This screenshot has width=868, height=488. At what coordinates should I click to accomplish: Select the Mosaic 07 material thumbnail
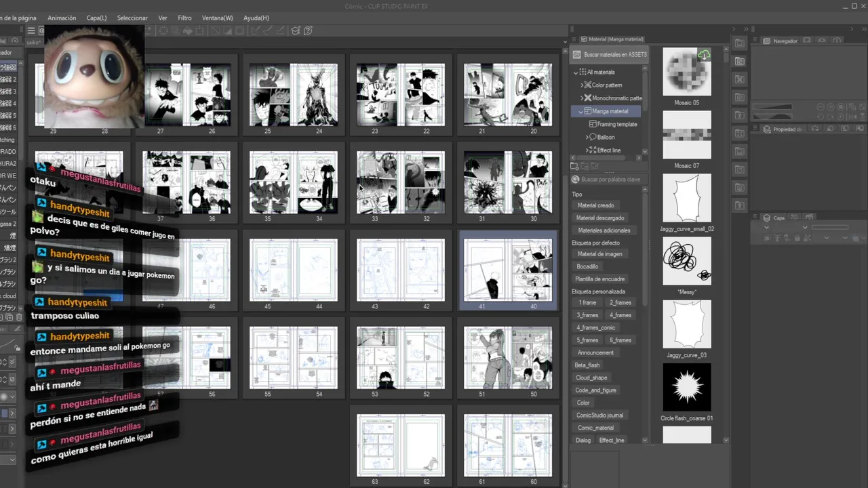pos(686,135)
